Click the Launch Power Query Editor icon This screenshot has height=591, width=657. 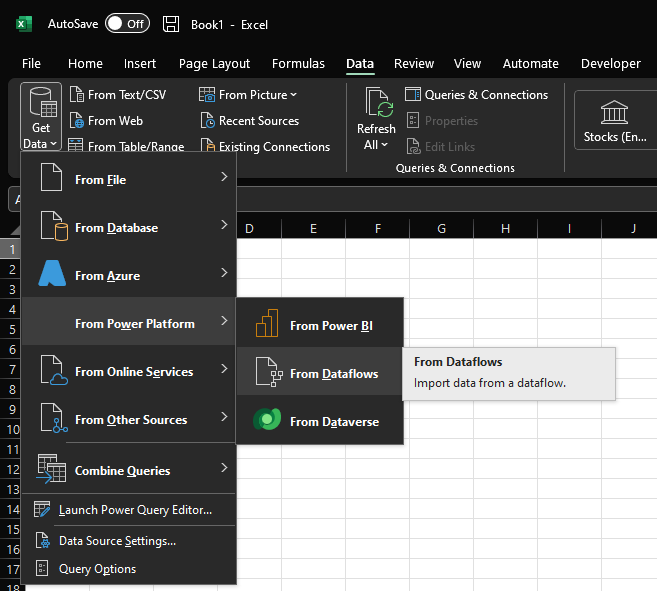42,509
